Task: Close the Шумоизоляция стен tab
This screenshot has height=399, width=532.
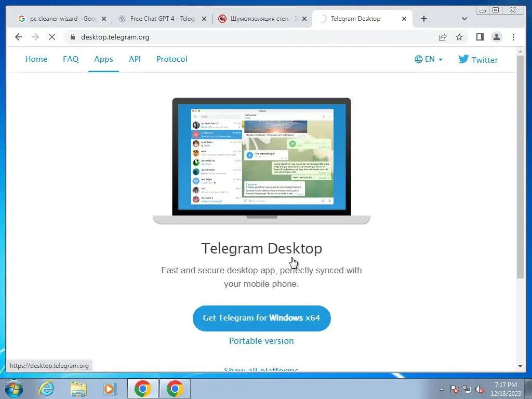Action: 304,19
